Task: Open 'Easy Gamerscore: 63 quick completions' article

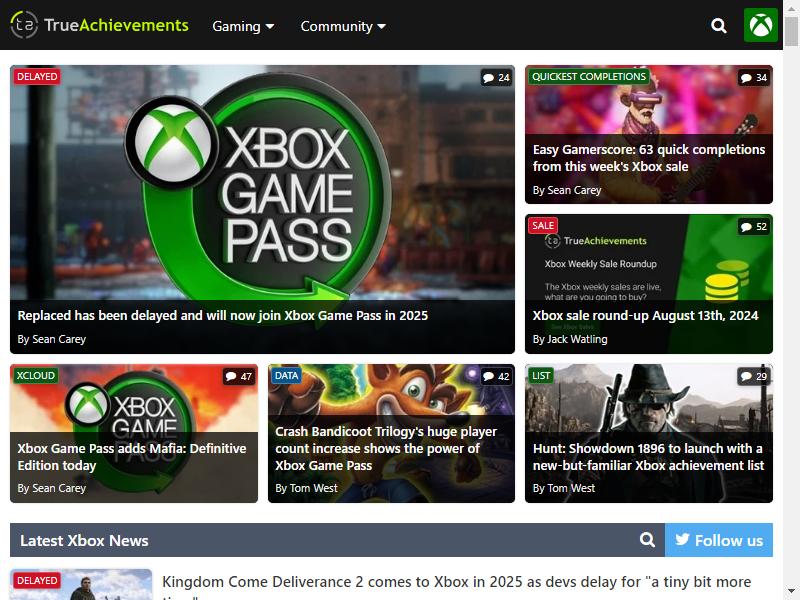Action: pyautogui.click(x=648, y=158)
